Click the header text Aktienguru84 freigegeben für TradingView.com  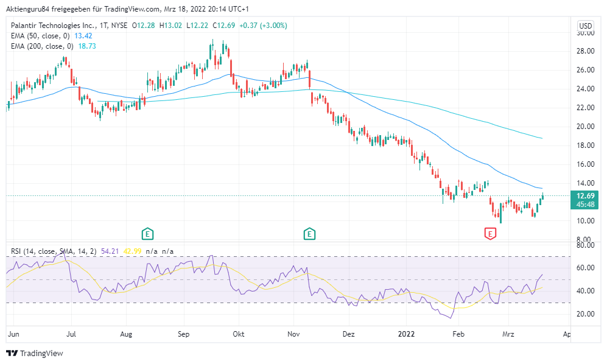click(x=82, y=9)
